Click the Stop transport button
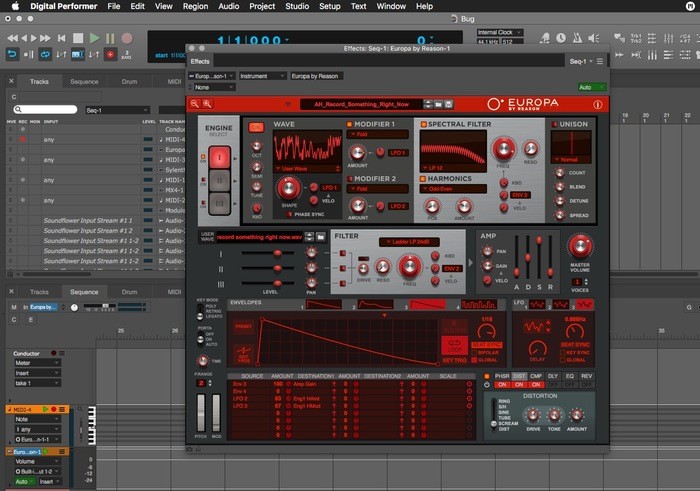The height and width of the screenshot is (491, 700). pyautogui.click(x=78, y=38)
